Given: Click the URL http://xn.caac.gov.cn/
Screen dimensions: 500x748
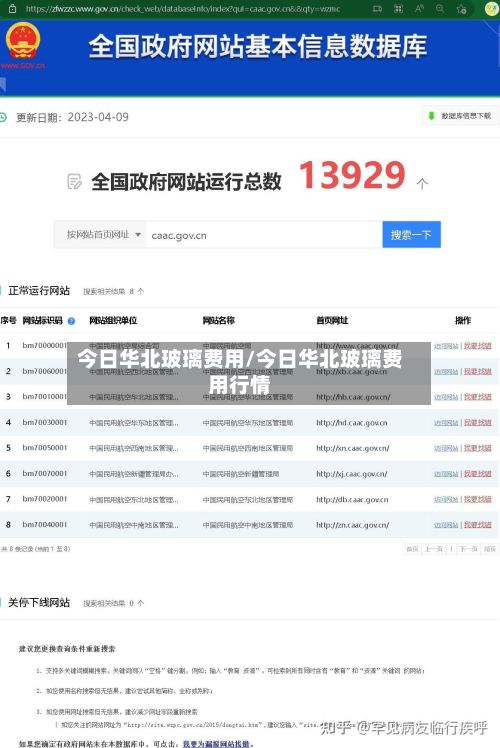Looking at the screenshot, I should pos(353,448).
